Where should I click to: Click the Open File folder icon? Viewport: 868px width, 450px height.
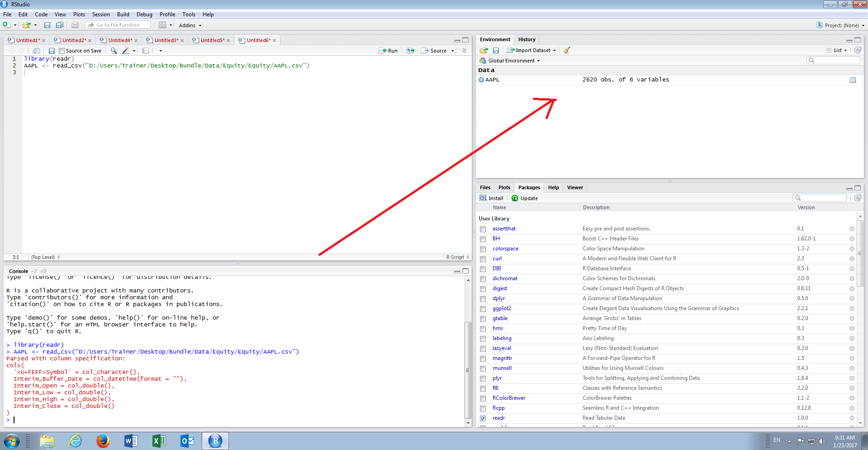click(26, 25)
